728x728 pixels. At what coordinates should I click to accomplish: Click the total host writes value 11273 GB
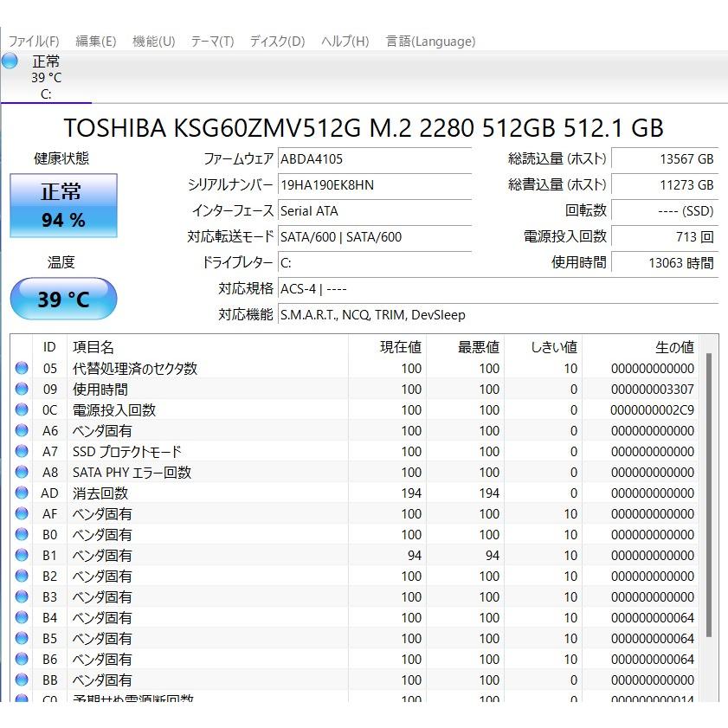pos(665,185)
